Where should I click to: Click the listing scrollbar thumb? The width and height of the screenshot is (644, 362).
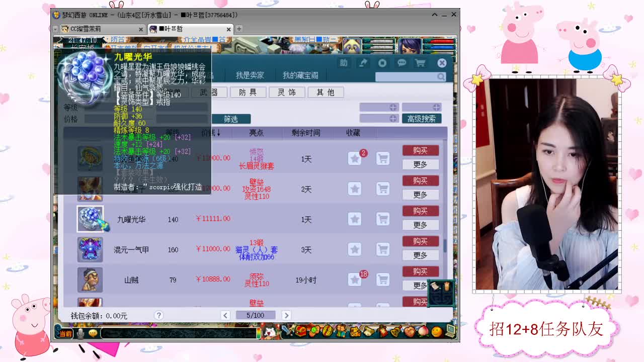point(445,246)
